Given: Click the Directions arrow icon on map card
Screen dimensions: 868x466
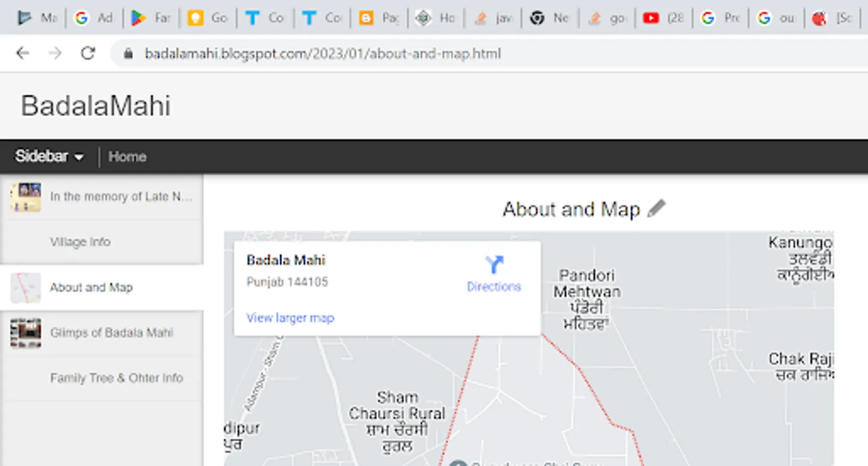Looking at the screenshot, I should tap(494, 265).
